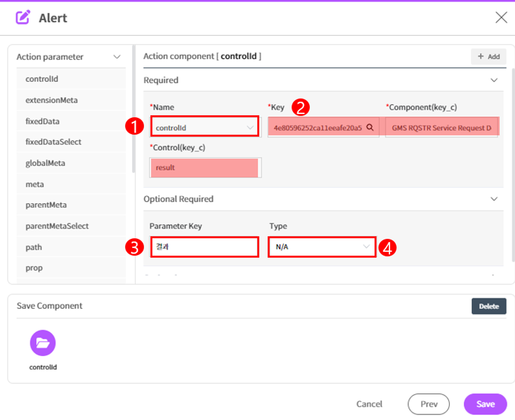Open the Type dropdown showing N/A
This screenshot has width=515, height=420.
point(322,247)
